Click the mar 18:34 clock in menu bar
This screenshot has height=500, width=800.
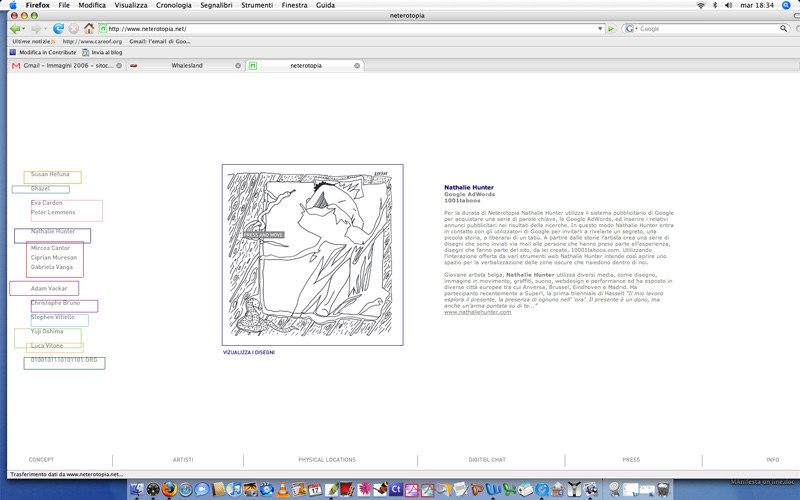tap(757, 5)
